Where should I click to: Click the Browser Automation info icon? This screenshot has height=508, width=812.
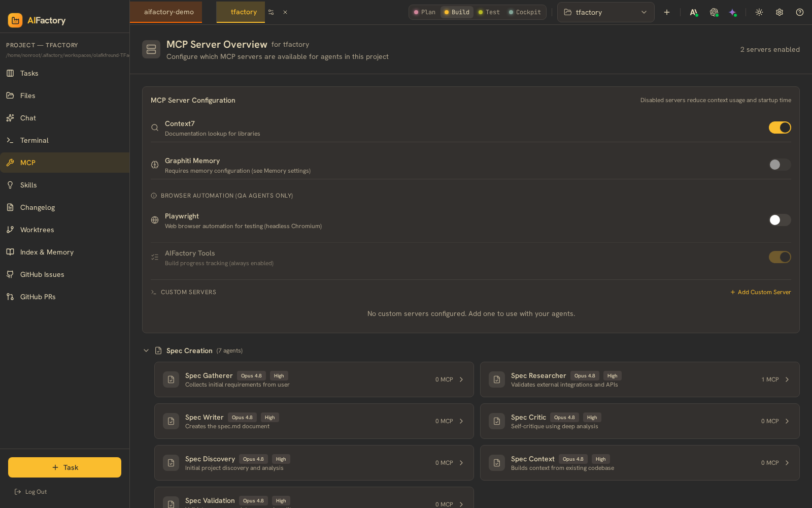click(154, 196)
